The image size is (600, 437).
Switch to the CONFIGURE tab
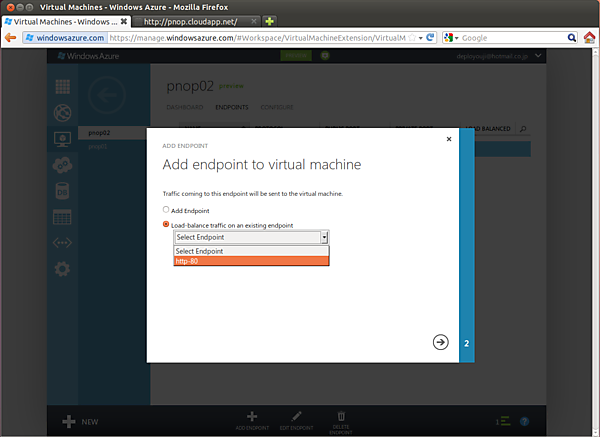277,107
